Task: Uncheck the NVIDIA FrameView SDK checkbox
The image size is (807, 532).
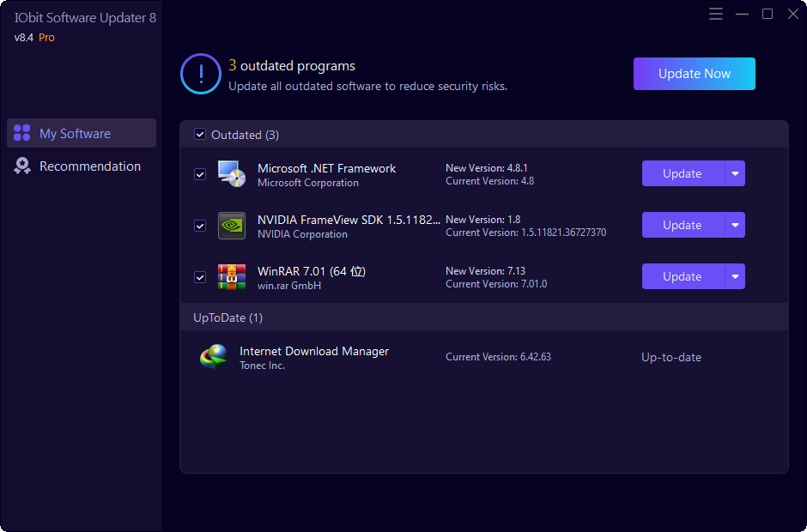Action: pyautogui.click(x=200, y=225)
